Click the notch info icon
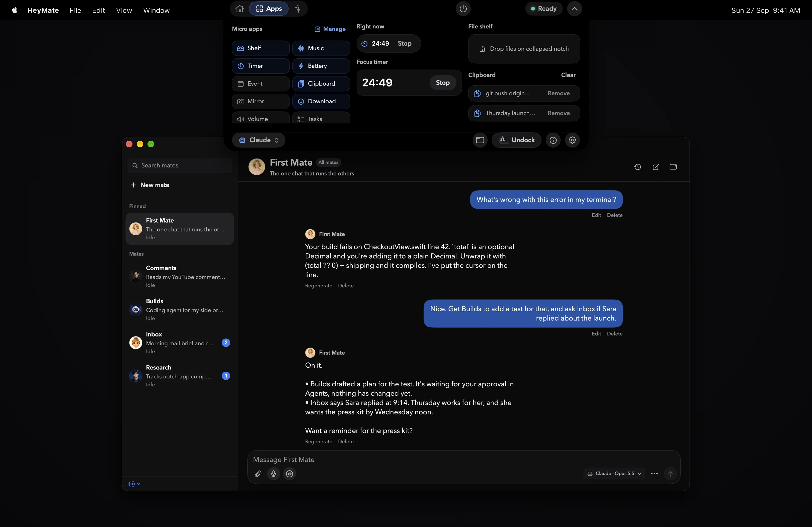Screen dimensions: 812x527 (553, 140)
